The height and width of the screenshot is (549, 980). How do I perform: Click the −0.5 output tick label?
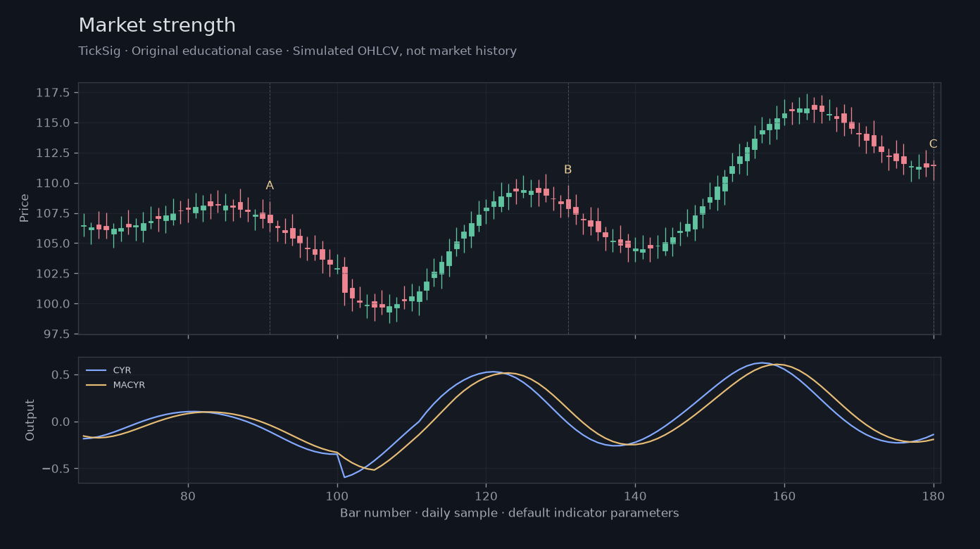[56, 469]
